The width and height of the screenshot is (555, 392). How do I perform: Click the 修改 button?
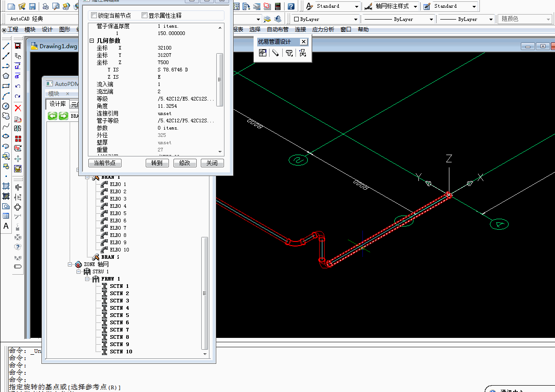point(185,163)
